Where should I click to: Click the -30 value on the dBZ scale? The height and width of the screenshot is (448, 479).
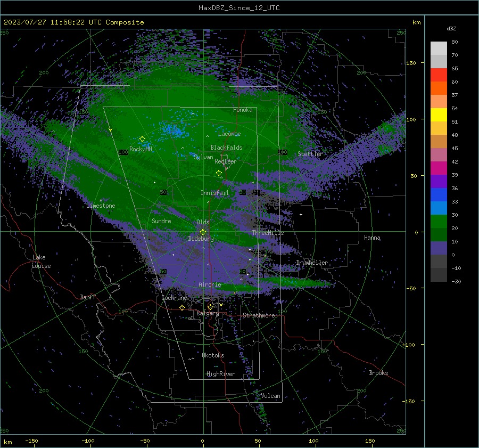click(456, 281)
